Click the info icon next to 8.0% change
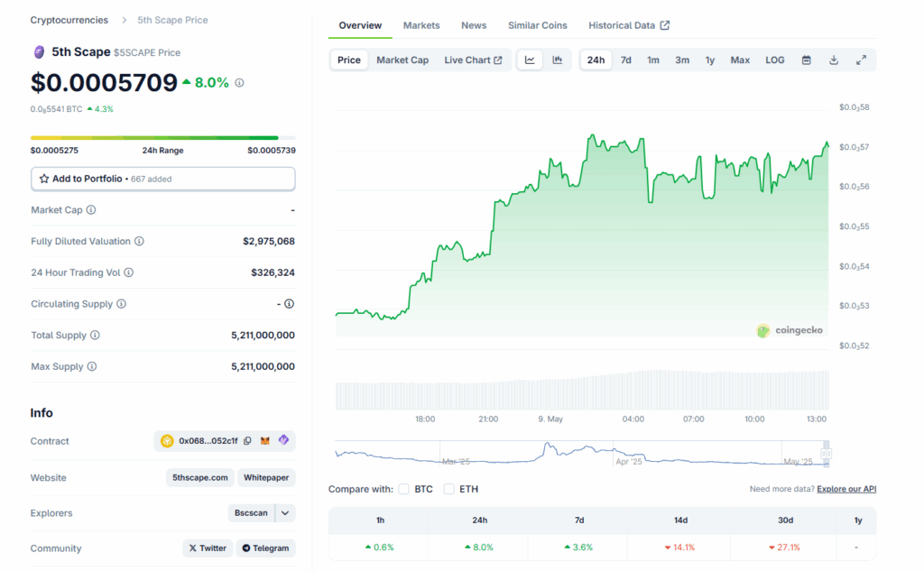 click(239, 83)
